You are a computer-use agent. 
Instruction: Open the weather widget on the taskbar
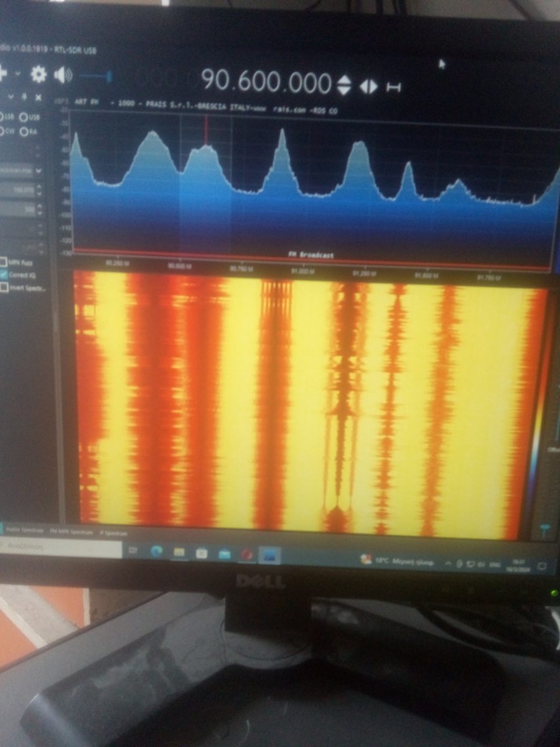click(x=398, y=561)
